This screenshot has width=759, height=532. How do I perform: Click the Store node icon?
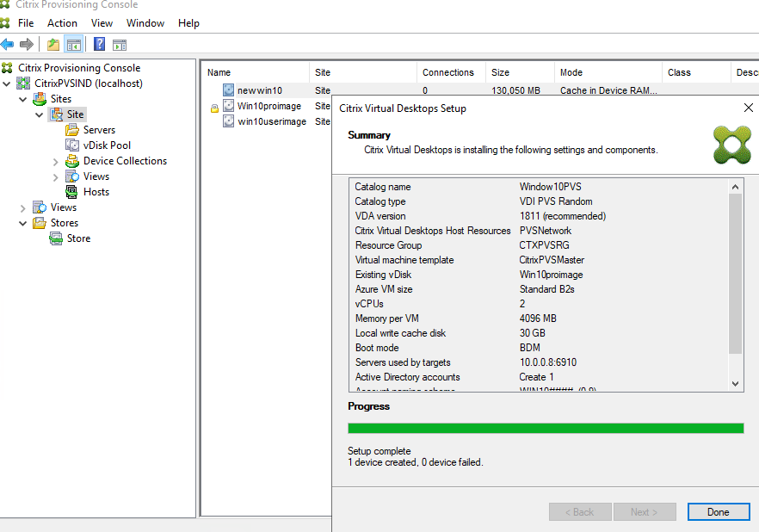[56, 238]
